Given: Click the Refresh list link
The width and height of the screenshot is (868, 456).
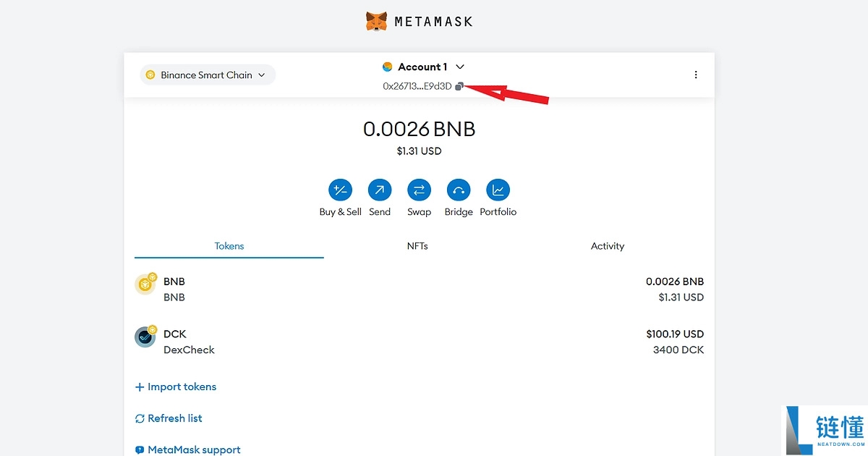Looking at the screenshot, I should click(x=169, y=418).
